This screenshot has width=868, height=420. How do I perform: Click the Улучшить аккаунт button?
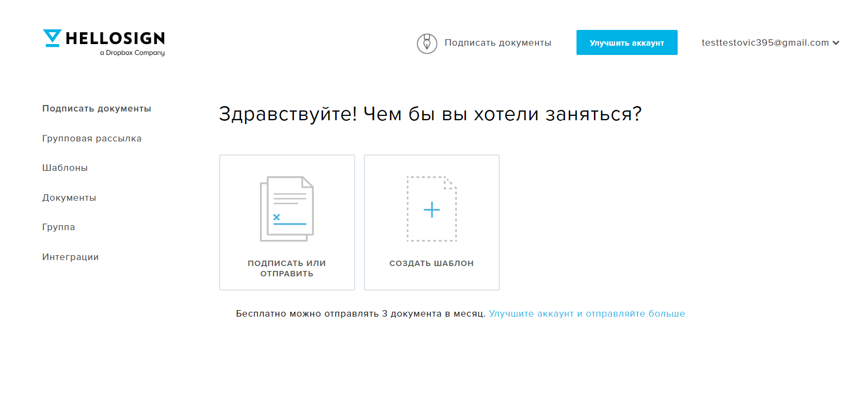coord(627,42)
